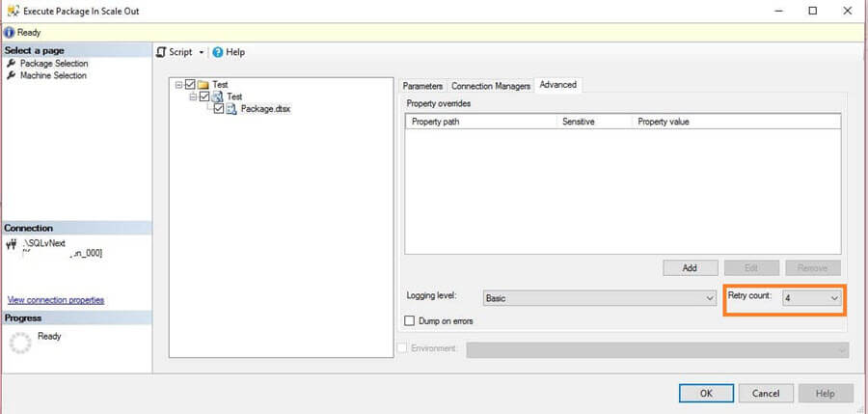Click the top-level Test folder icon

click(x=203, y=85)
